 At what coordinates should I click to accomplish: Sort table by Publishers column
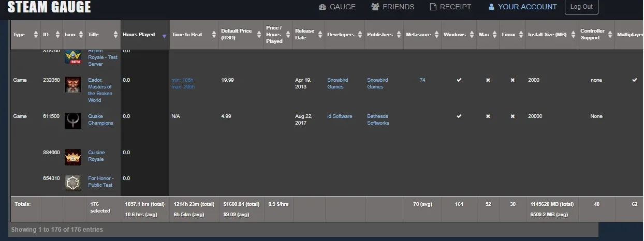pos(384,35)
